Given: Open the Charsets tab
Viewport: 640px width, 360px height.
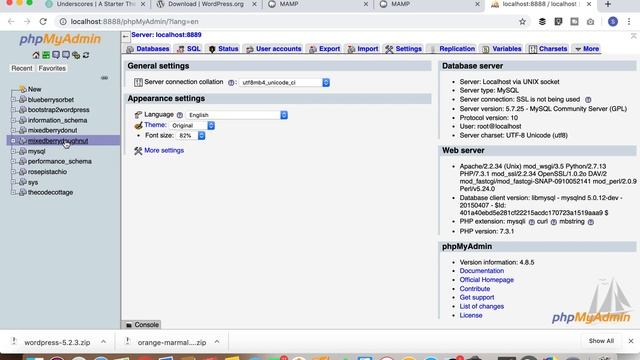Looking at the screenshot, I should tap(548, 49).
